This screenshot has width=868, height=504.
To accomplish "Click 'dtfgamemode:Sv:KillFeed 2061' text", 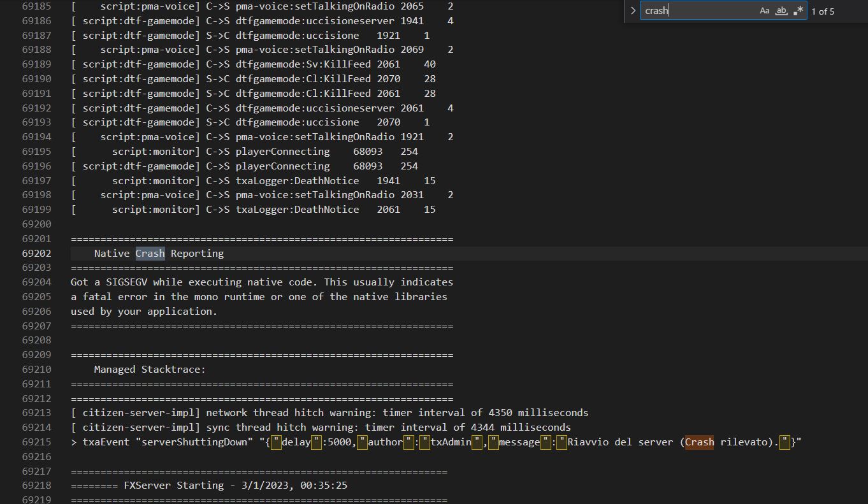I will point(318,64).
